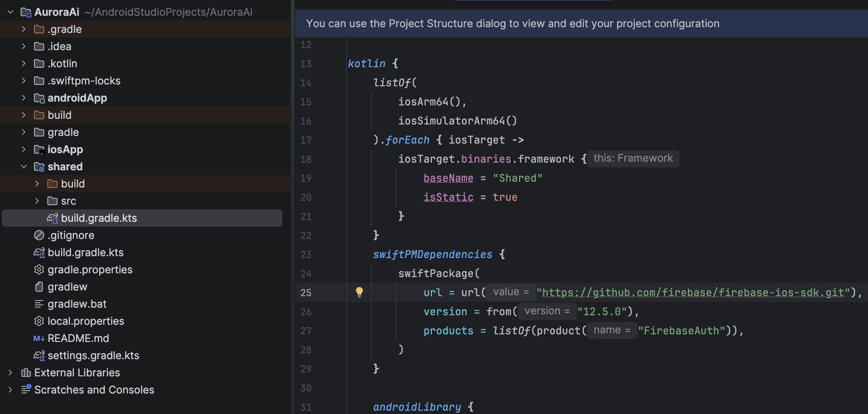Select gradle.properties in the project tree
Viewport: 868px width, 414px height.
click(90, 269)
